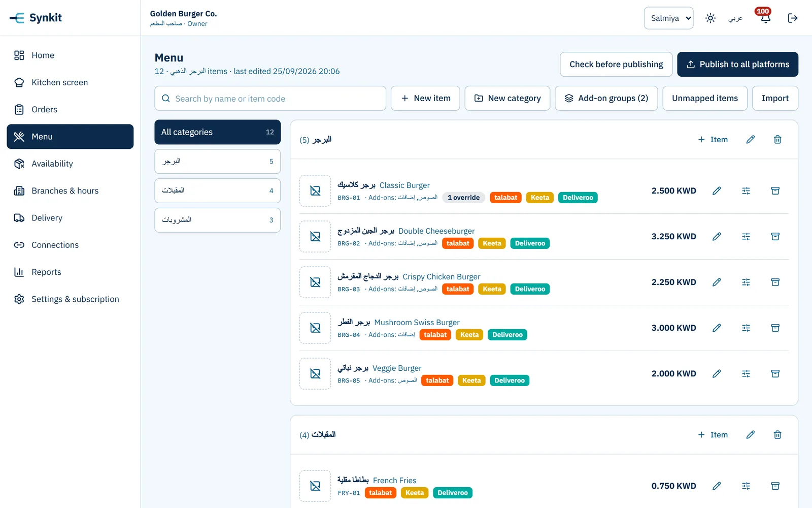The height and width of the screenshot is (508, 812).
Task: Go to Home in sidebar
Action: pos(70,55)
